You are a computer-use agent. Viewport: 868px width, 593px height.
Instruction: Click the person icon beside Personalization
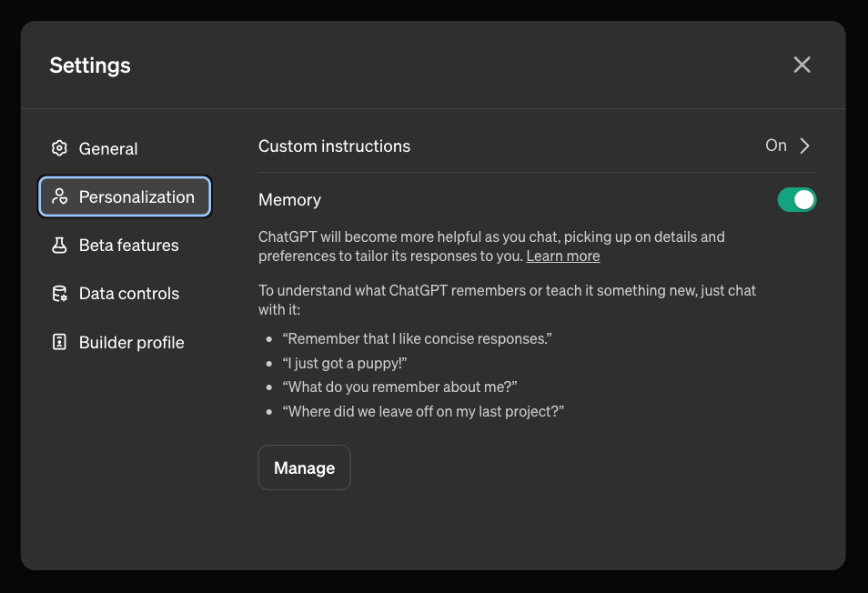(x=60, y=196)
